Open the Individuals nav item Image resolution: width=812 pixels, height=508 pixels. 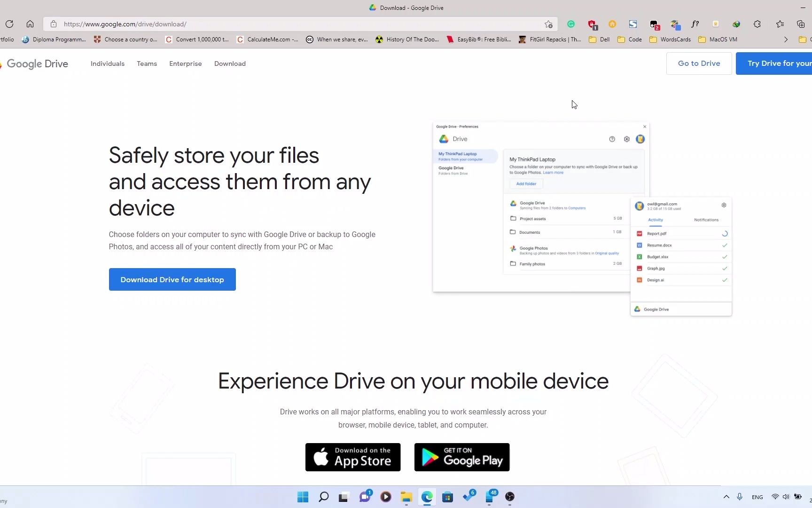point(108,63)
